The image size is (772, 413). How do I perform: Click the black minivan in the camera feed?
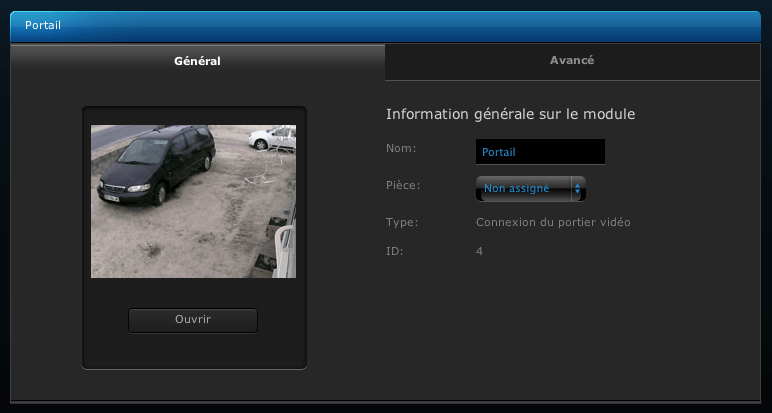pos(157,164)
